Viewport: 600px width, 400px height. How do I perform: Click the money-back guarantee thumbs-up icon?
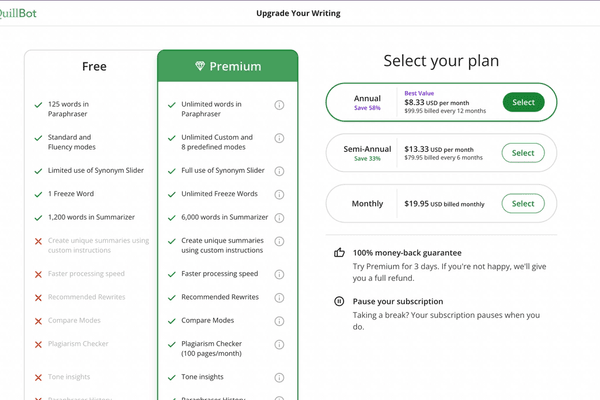pyautogui.click(x=339, y=253)
